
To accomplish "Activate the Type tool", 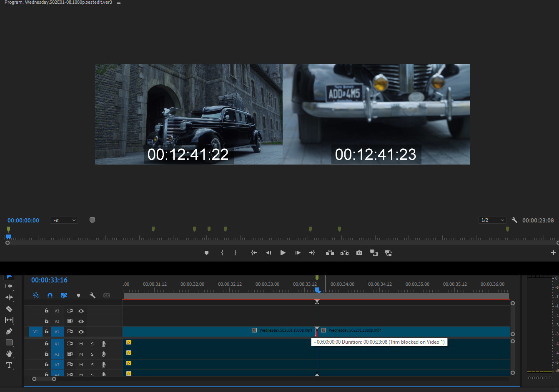I will pyautogui.click(x=9, y=365).
